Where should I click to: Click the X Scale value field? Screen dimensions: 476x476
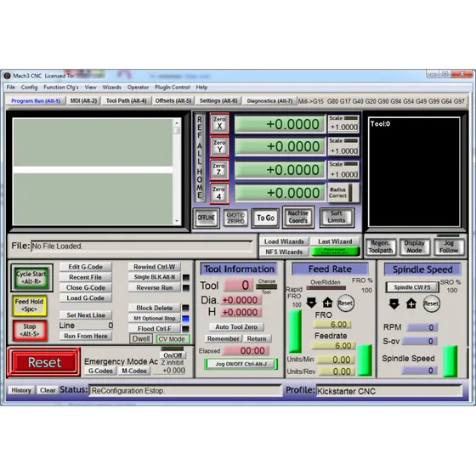(x=344, y=127)
